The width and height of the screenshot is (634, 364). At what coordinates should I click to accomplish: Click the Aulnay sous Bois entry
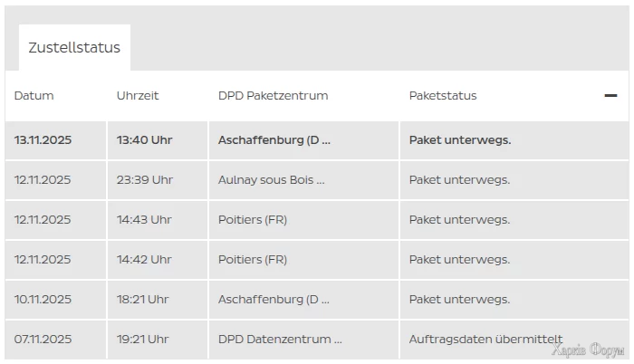pos(271,180)
